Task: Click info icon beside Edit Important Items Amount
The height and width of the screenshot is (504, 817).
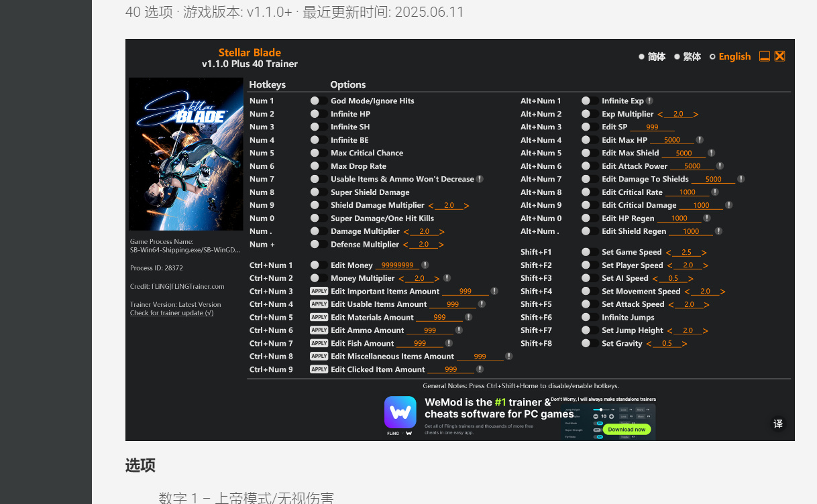Action: point(494,292)
